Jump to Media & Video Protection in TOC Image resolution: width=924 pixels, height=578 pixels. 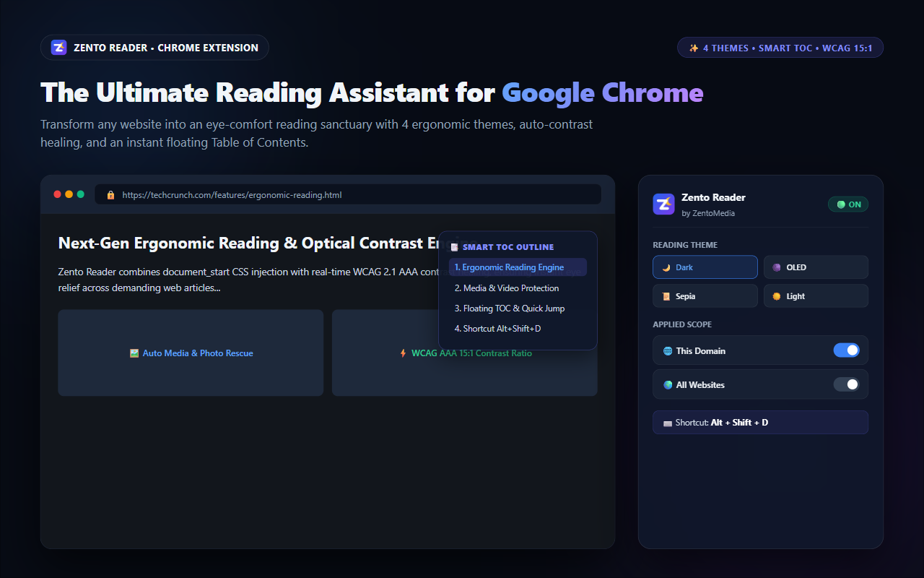click(518, 288)
